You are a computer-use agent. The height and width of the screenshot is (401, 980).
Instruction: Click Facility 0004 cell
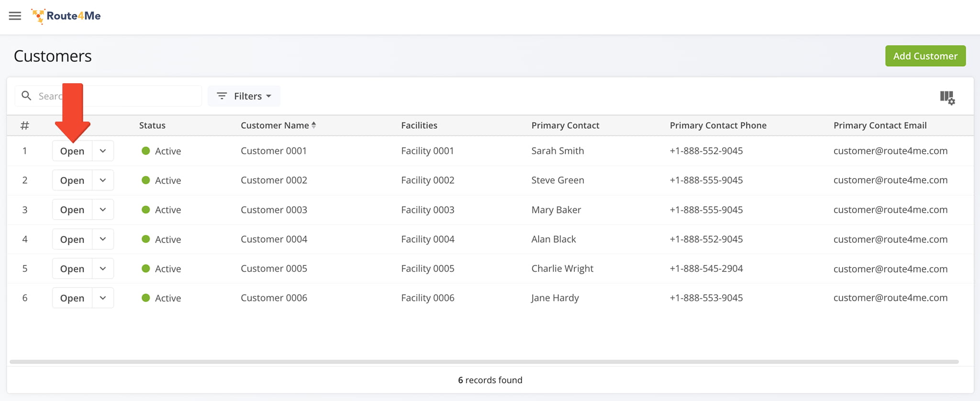(427, 239)
